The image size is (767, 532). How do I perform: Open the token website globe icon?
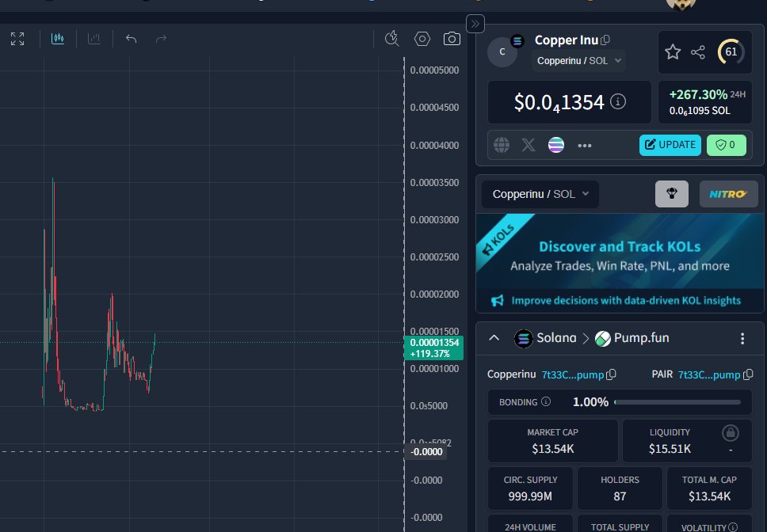point(502,145)
